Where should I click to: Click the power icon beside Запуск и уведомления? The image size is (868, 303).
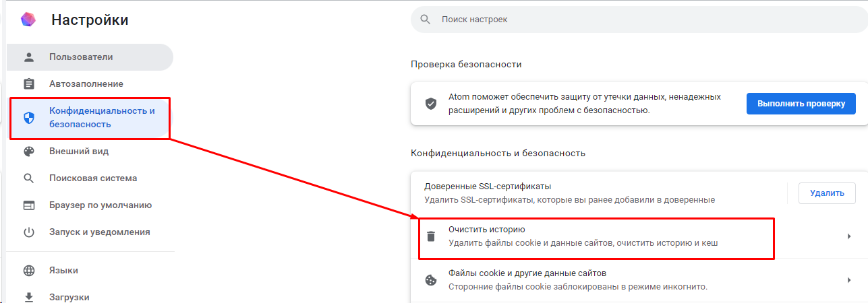pyautogui.click(x=28, y=232)
